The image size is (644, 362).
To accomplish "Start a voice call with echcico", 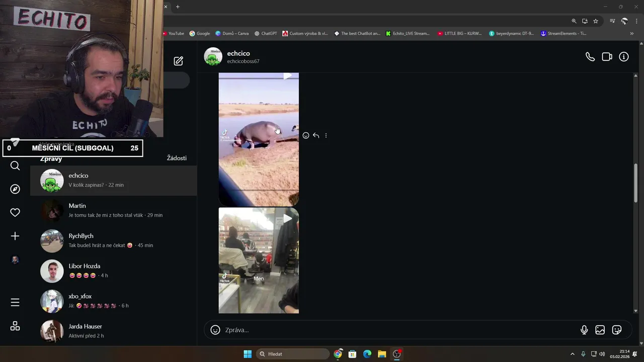I will [590, 57].
